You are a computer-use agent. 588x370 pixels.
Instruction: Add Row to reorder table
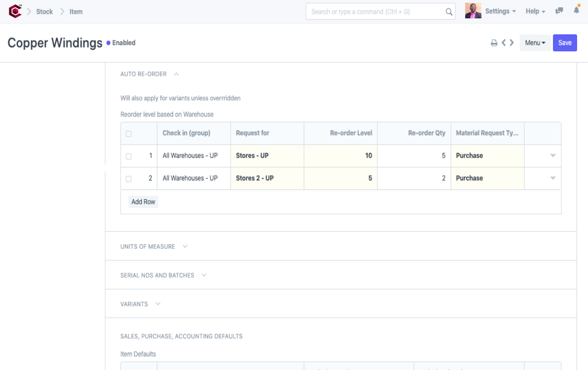coord(143,202)
